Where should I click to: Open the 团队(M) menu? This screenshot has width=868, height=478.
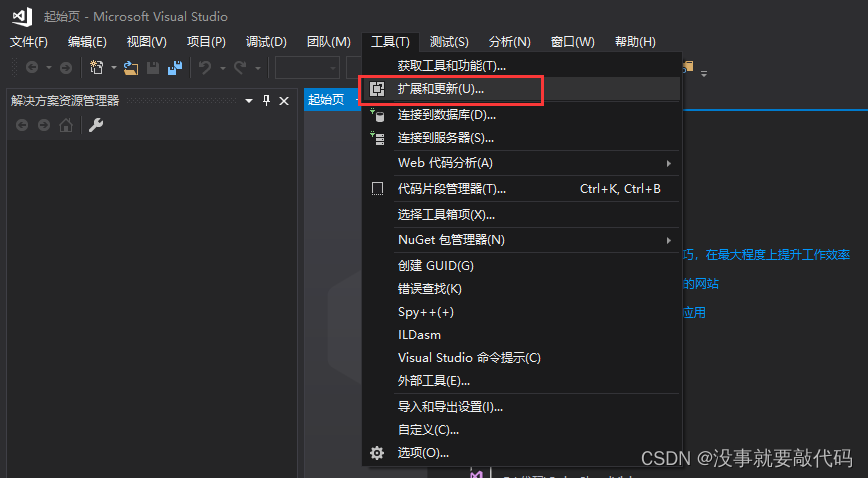tap(328, 42)
